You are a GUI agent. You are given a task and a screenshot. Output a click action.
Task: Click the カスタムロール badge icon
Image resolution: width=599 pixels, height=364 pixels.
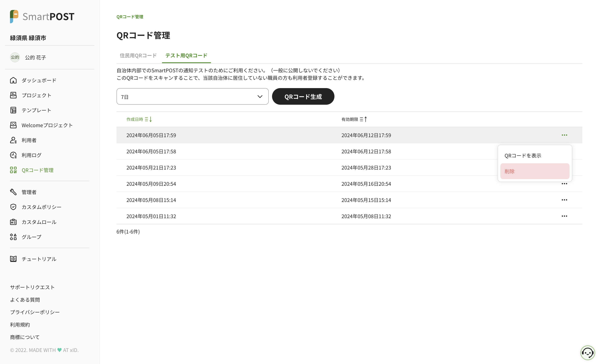pos(13,222)
